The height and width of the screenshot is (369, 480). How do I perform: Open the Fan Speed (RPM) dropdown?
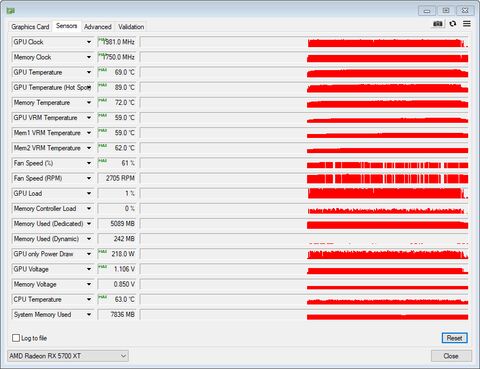pyautogui.click(x=89, y=178)
